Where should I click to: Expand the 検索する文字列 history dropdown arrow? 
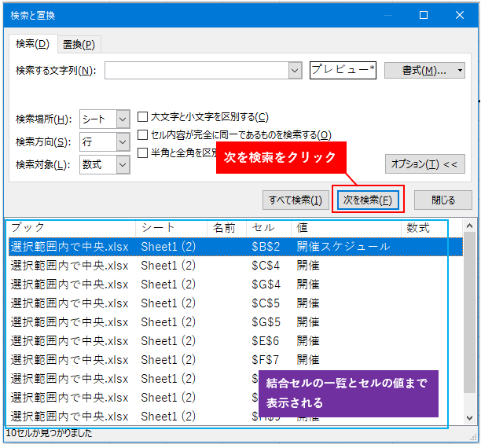coord(296,71)
